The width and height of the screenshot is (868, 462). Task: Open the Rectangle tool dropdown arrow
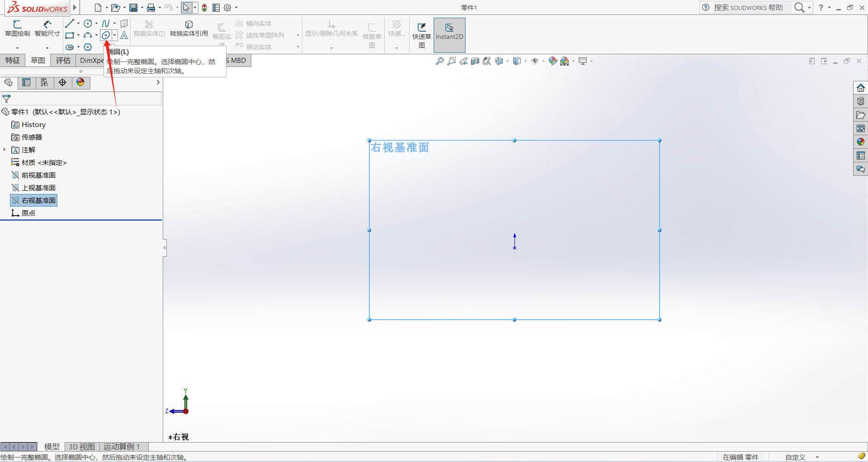click(78, 35)
